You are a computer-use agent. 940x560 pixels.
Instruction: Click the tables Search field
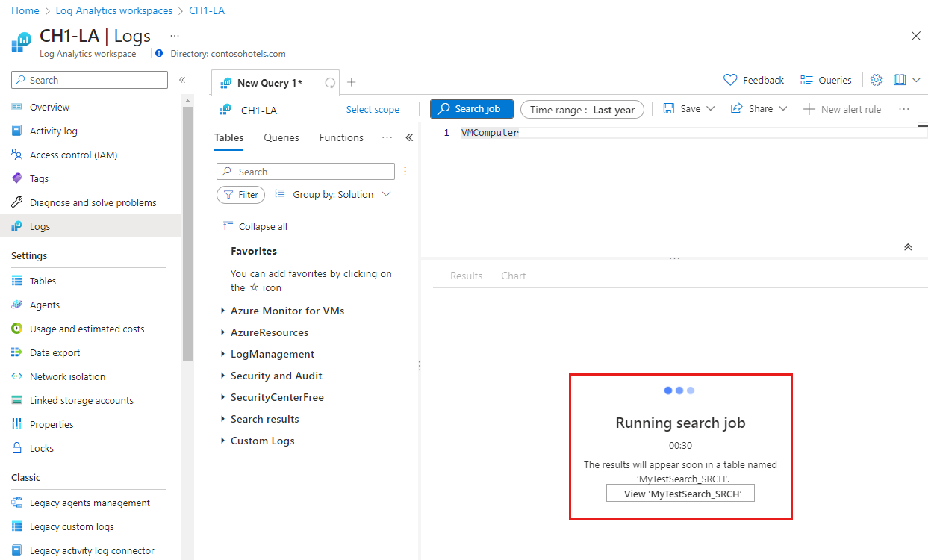click(x=305, y=172)
